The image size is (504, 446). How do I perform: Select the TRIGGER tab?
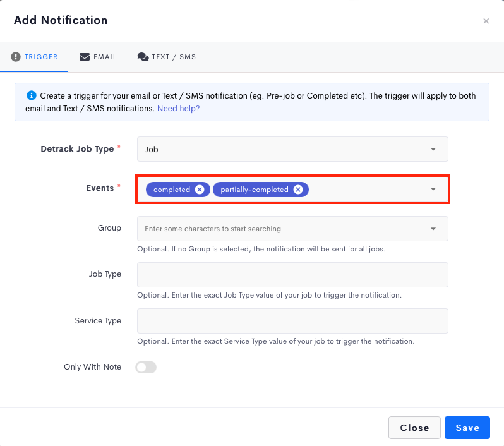[34, 57]
